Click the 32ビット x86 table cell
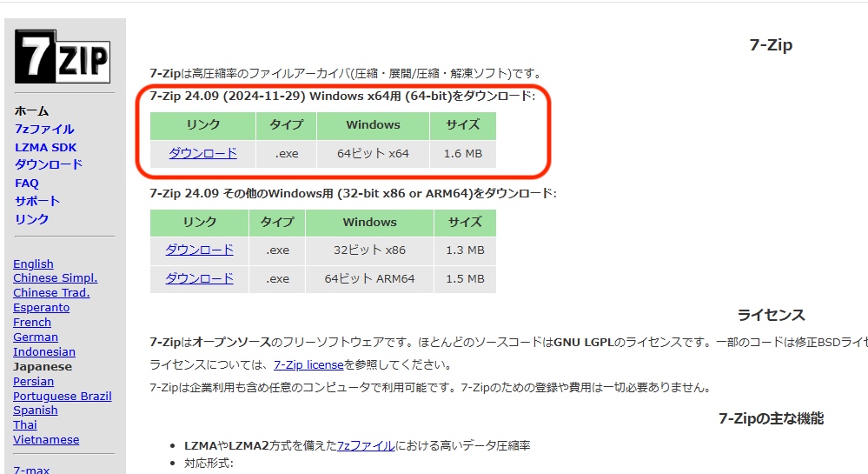Viewport: 868px width, 474px height. point(369,250)
